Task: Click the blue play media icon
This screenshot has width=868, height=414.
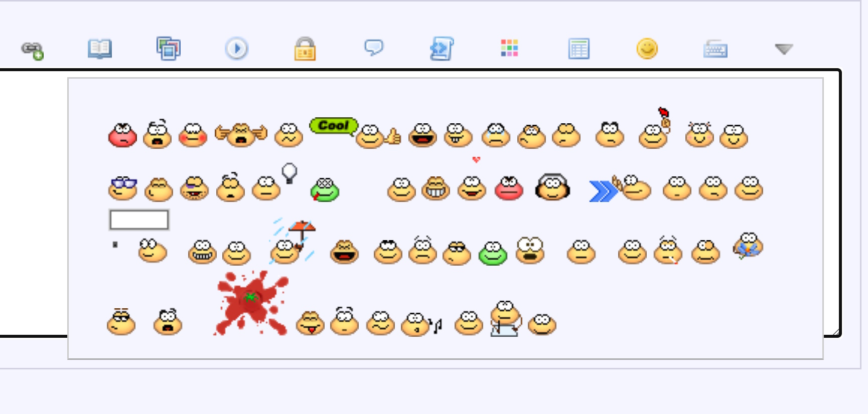Action: 236,49
